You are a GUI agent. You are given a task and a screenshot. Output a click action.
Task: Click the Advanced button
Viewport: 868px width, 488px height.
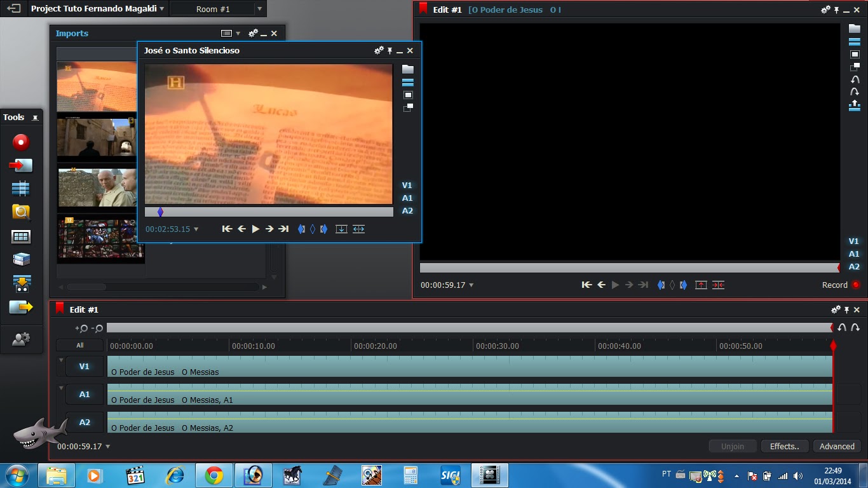pos(837,446)
